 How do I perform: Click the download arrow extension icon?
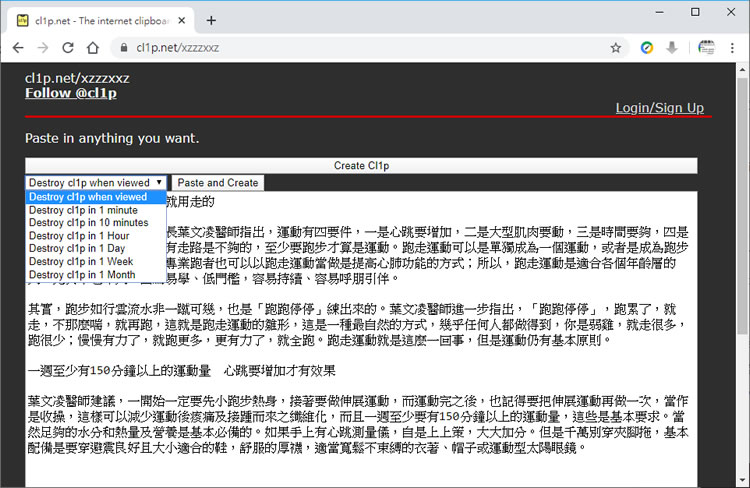(x=672, y=47)
